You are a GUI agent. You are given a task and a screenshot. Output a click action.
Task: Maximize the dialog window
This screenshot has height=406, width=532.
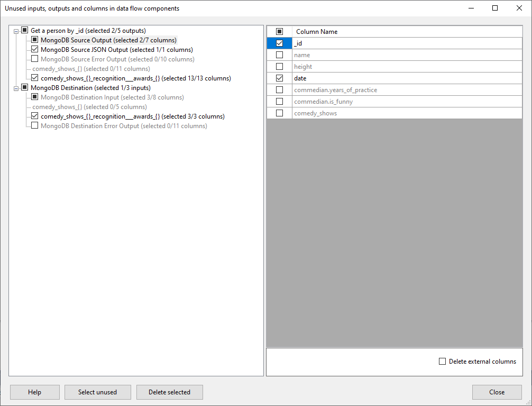(x=495, y=8)
